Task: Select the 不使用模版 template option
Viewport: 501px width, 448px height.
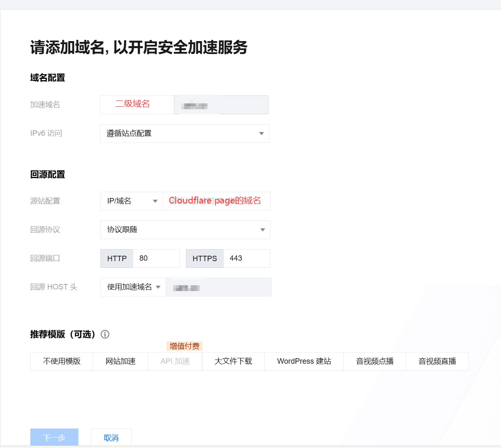Action: click(x=61, y=361)
